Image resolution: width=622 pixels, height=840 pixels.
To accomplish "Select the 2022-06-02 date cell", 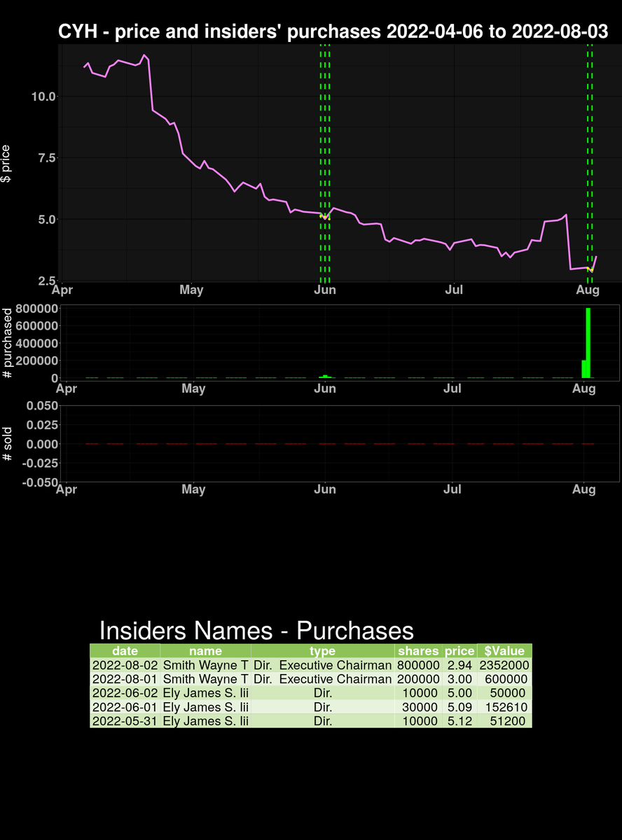I will (x=125, y=692).
